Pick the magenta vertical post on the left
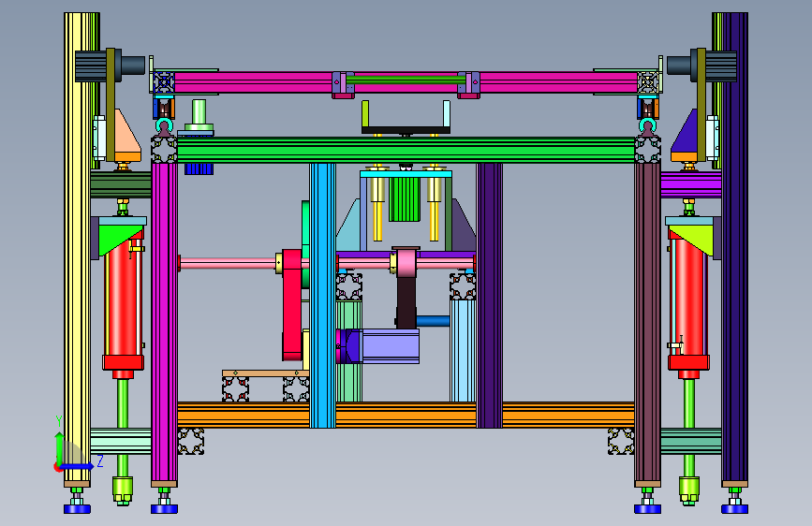Screen dimensions: 812x526 [164, 322]
